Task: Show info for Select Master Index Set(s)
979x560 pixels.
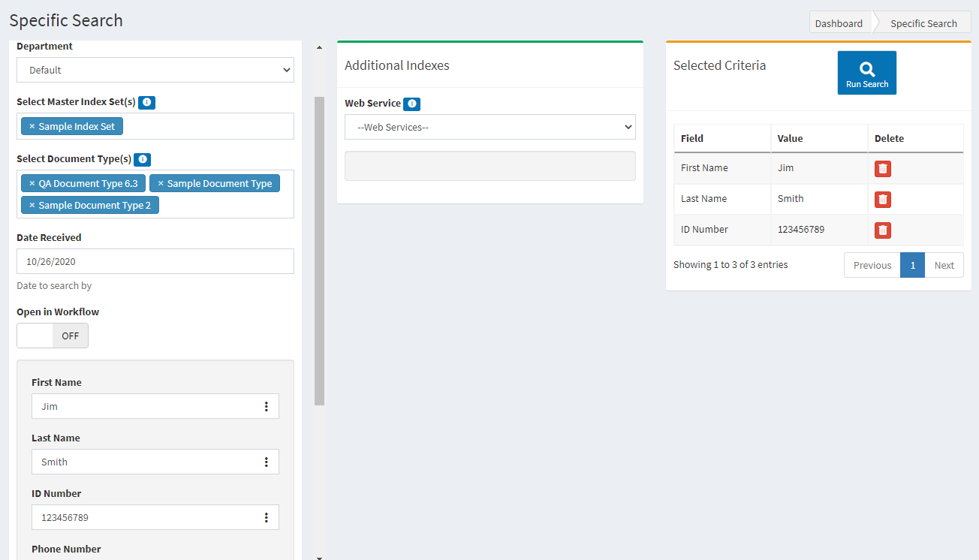Action: pyautogui.click(x=146, y=102)
